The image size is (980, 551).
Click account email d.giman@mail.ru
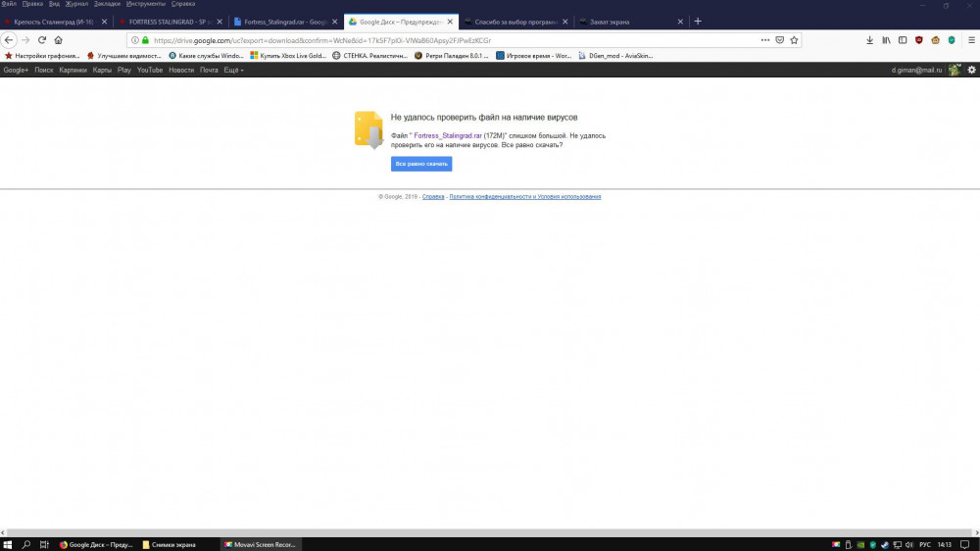click(916, 70)
